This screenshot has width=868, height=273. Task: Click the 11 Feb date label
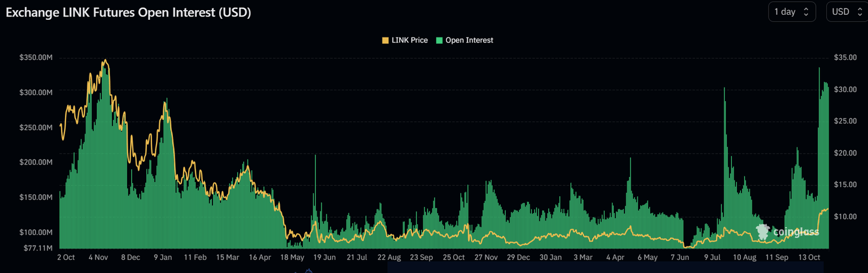[x=195, y=257]
